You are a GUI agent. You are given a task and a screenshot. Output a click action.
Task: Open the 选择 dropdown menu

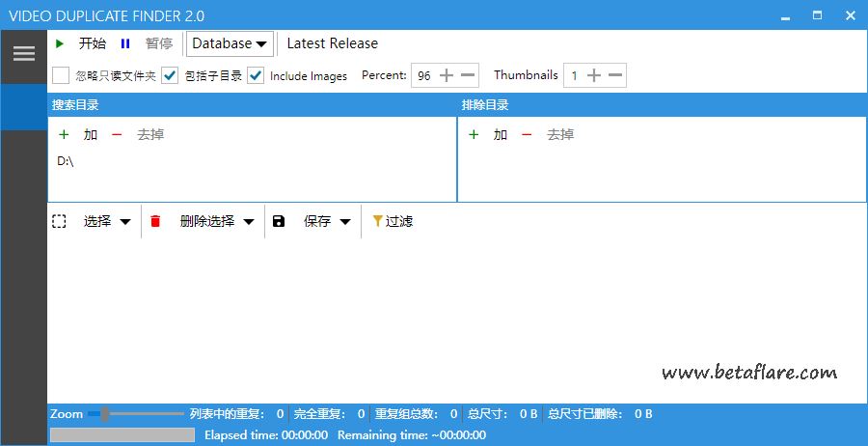(x=124, y=222)
